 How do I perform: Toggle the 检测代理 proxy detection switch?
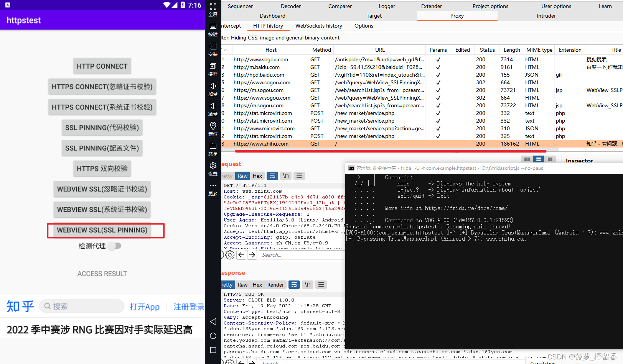115,246
